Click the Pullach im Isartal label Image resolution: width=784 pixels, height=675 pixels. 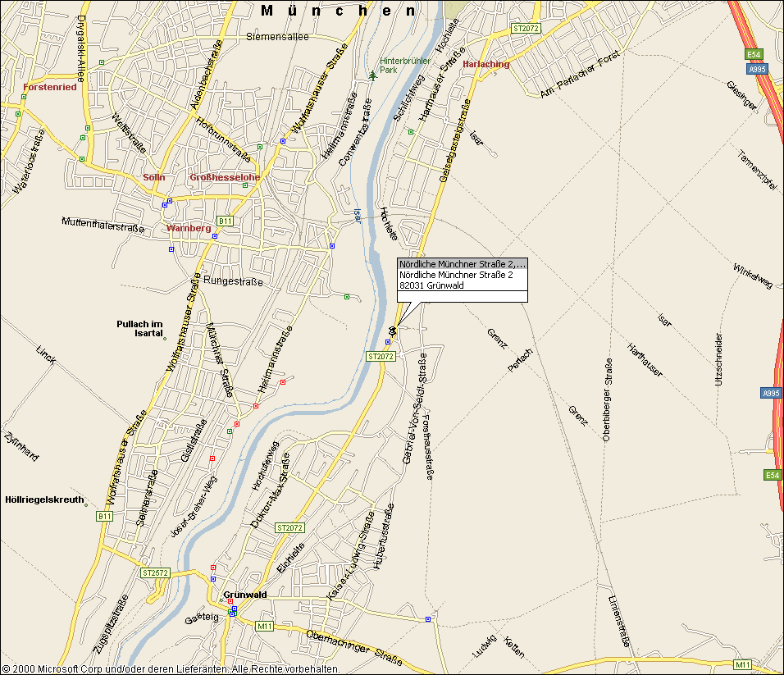(x=139, y=329)
